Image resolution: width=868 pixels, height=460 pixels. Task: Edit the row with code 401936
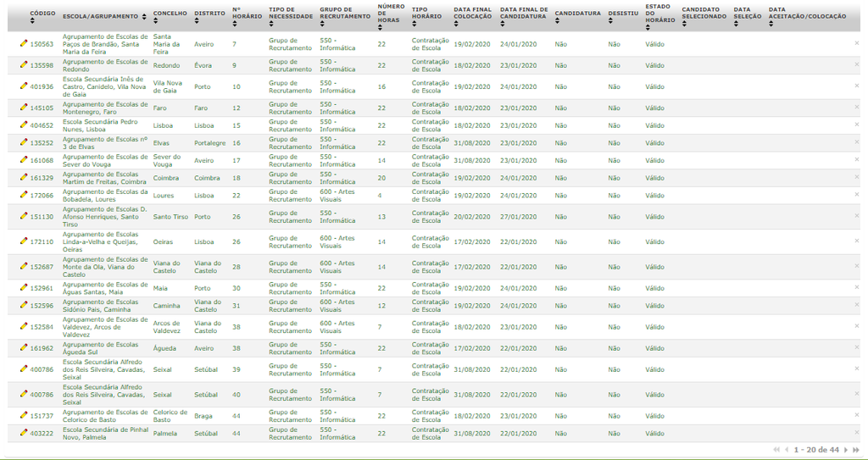tap(24, 86)
